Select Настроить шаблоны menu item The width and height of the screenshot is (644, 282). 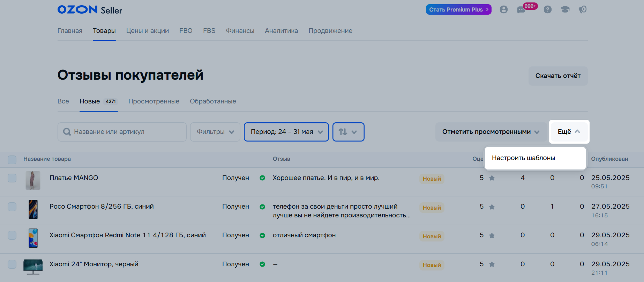pyautogui.click(x=535, y=158)
